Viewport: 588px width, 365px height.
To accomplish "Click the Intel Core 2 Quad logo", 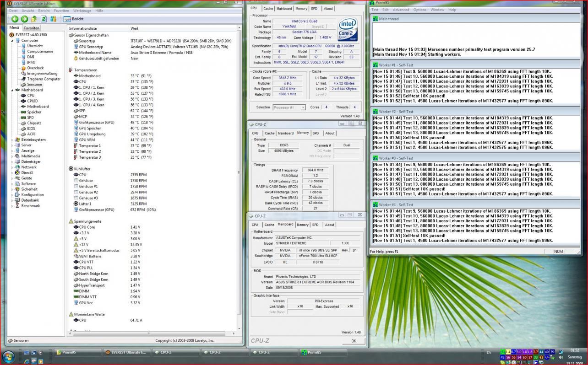I will (348, 30).
